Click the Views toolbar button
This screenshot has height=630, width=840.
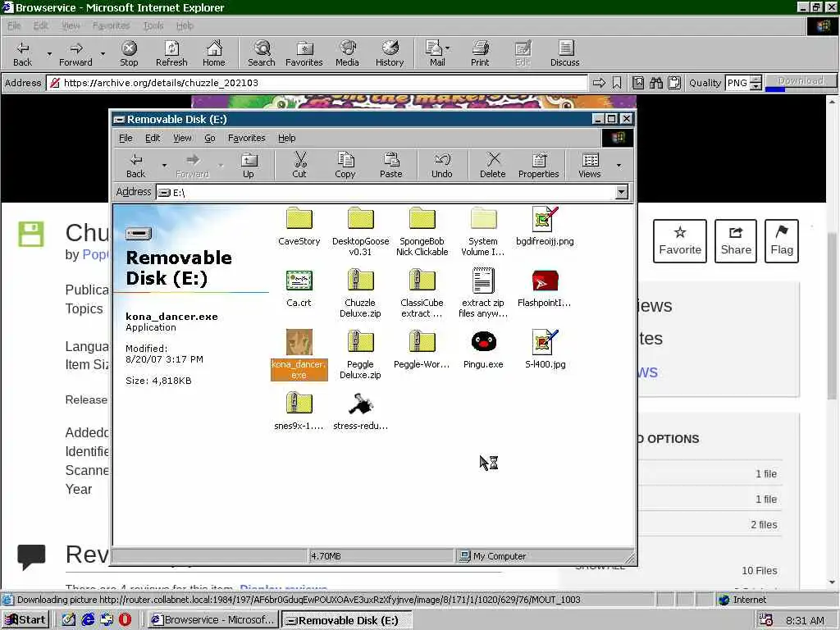point(589,165)
